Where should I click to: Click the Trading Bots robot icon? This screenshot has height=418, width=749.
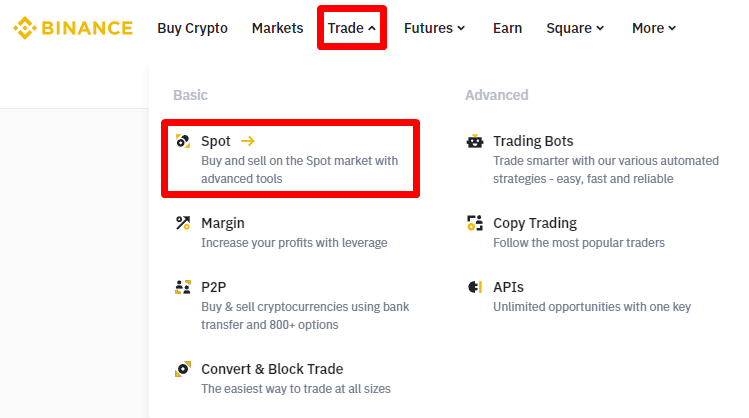tap(474, 141)
